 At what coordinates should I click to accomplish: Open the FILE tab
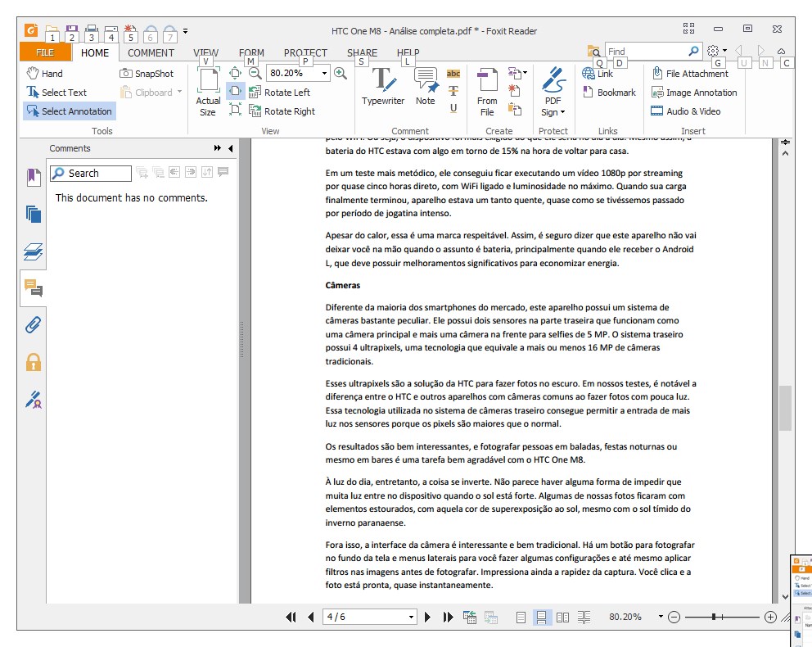click(45, 52)
